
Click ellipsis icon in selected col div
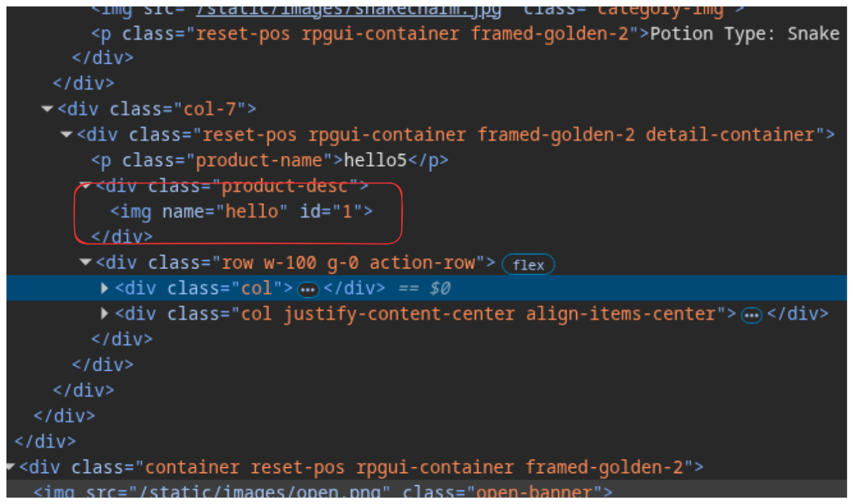(x=308, y=290)
